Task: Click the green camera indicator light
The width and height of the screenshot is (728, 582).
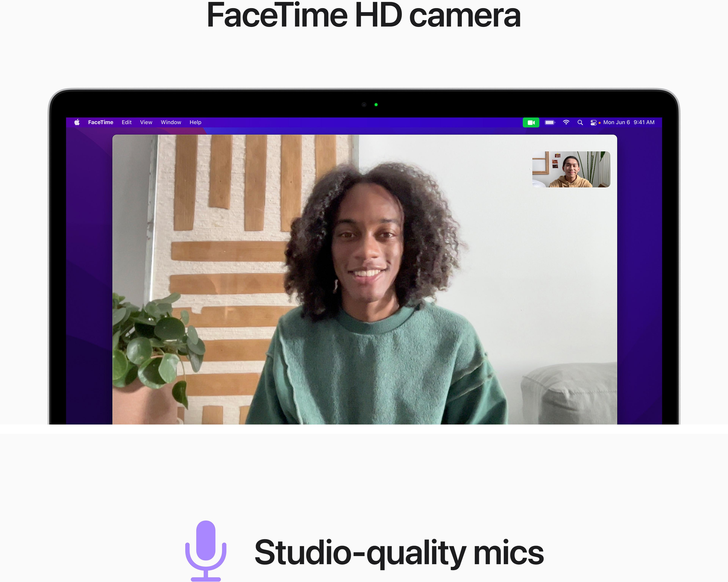Action: coord(376,105)
